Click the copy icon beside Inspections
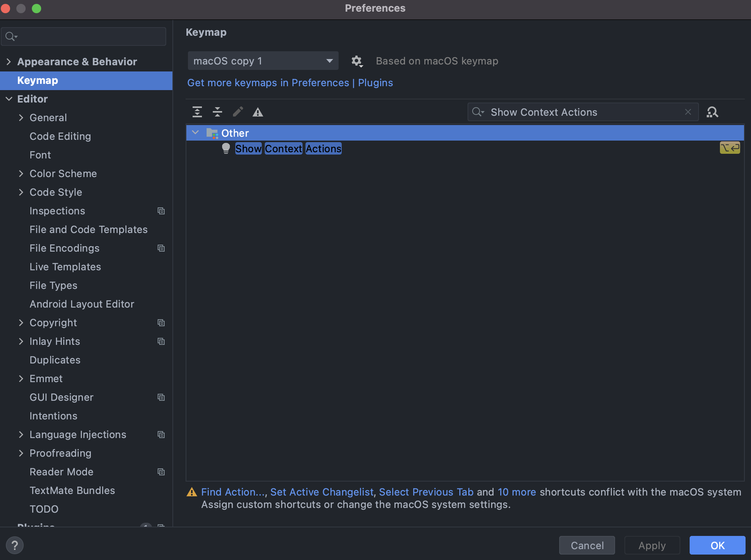 tap(161, 211)
